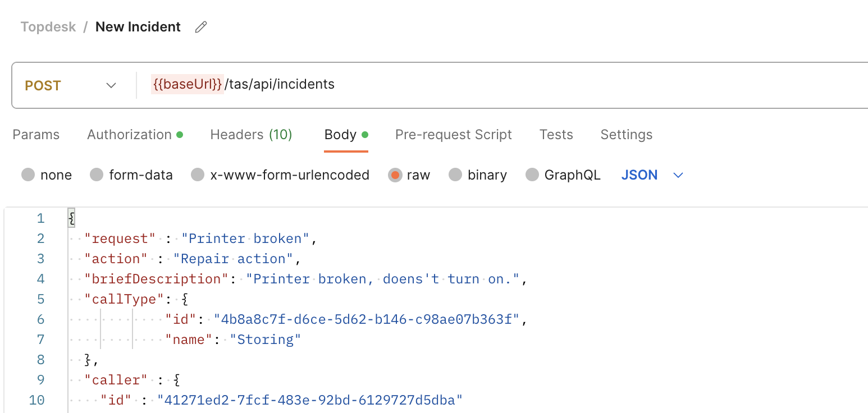Click the pencil icon to rename the request
Image resolution: width=868 pixels, height=413 pixels.
200,26
